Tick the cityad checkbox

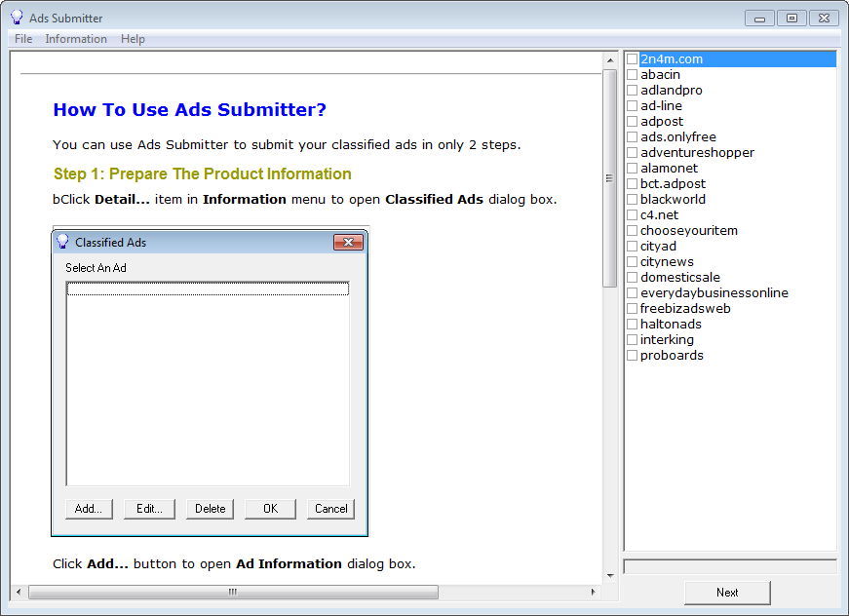tap(633, 247)
